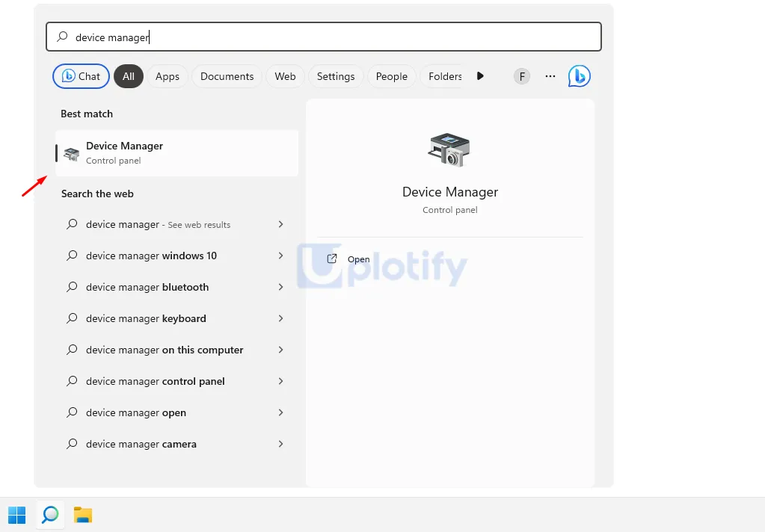
Task: Switch to the People filter
Action: pyautogui.click(x=391, y=76)
